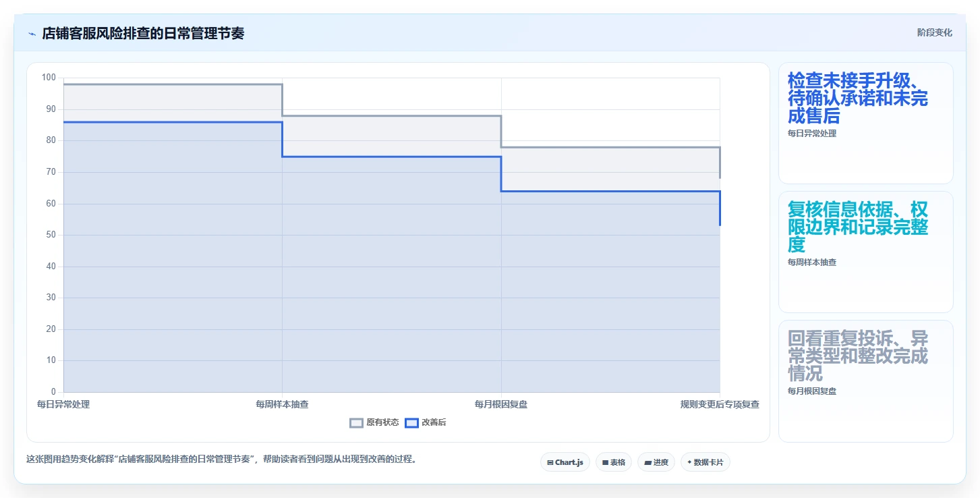Click the page title 店铺客服风险排查的日常管理节奏
The image size is (980, 498).
143,34
